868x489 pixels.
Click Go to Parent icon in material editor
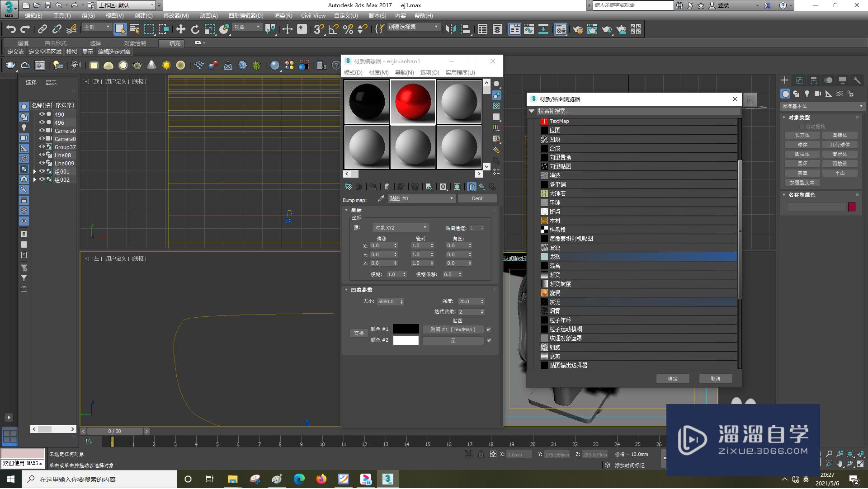click(x=482, y=187)
